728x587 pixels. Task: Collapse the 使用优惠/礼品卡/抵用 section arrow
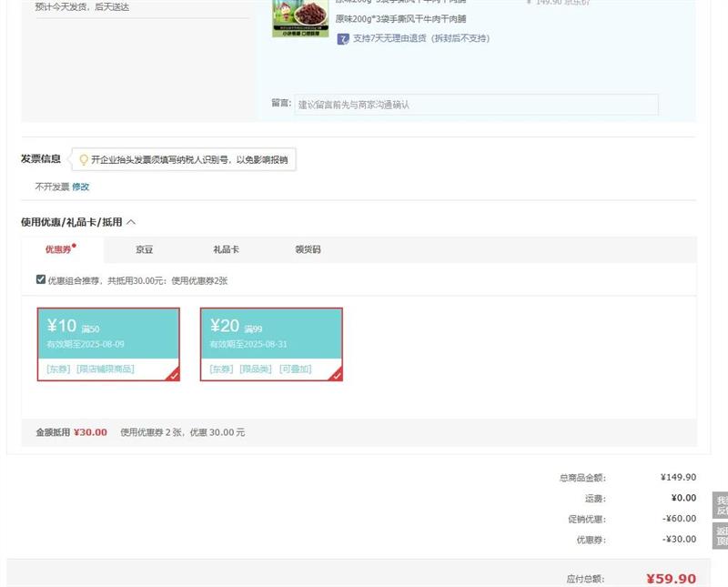131,221
